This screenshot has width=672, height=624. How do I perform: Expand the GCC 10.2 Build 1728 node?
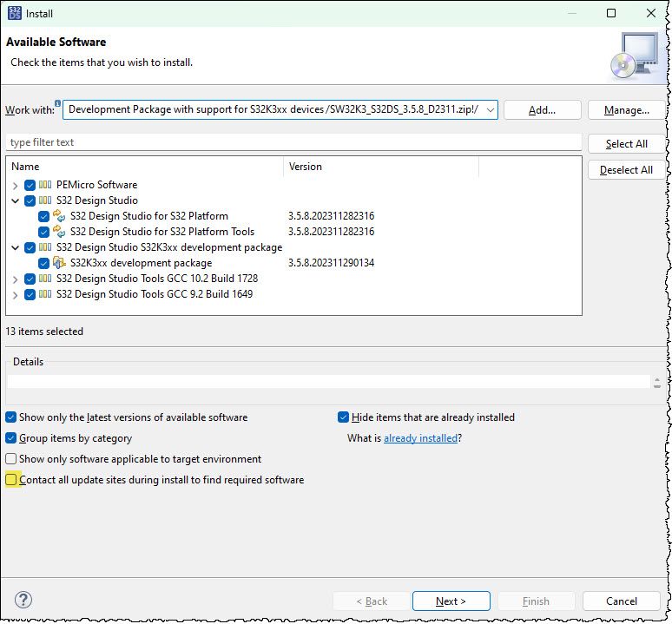click(16, 279)
